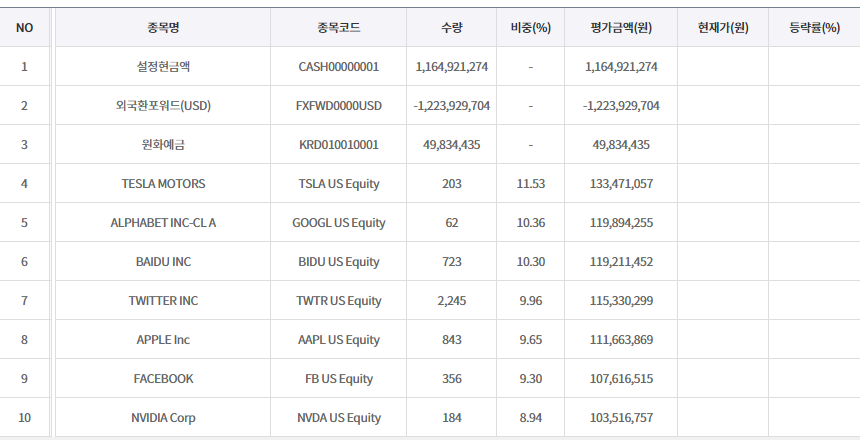
Task: Click code GOOGL US Equity
Action: pos(339,223)
